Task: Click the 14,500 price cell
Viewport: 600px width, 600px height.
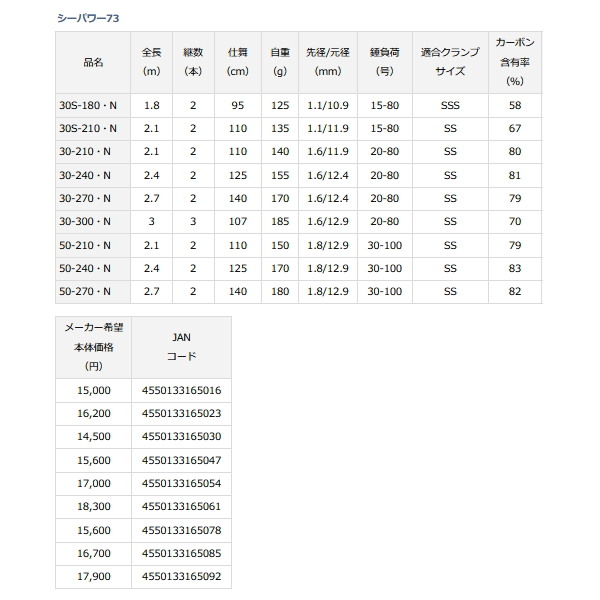Action: 94,437
